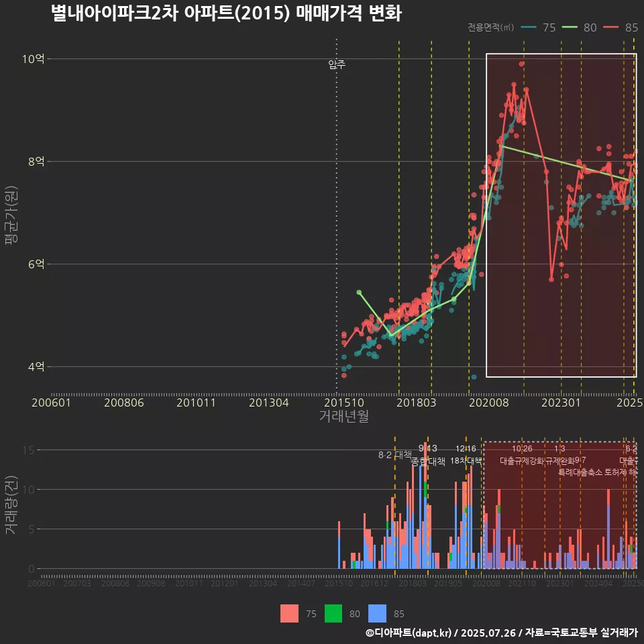
Task: Click the 12·16 18차대책 annotation
Action: tap(466, 455)
